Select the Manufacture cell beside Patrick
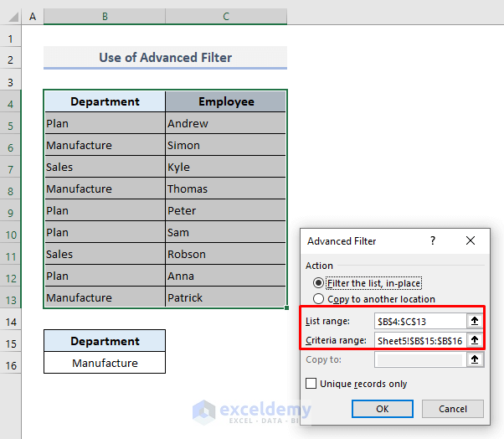This screenshot has width=504, height=439. 105,297
